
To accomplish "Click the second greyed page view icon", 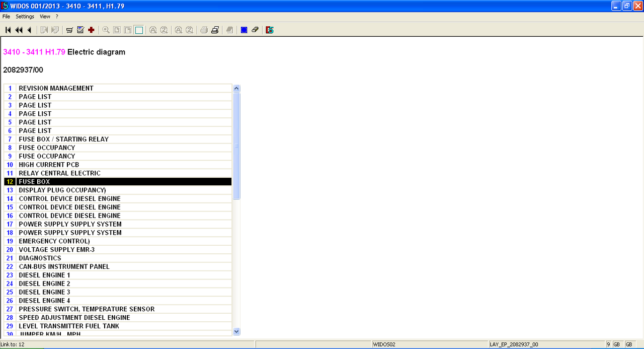I will click(x=128, y=30).
